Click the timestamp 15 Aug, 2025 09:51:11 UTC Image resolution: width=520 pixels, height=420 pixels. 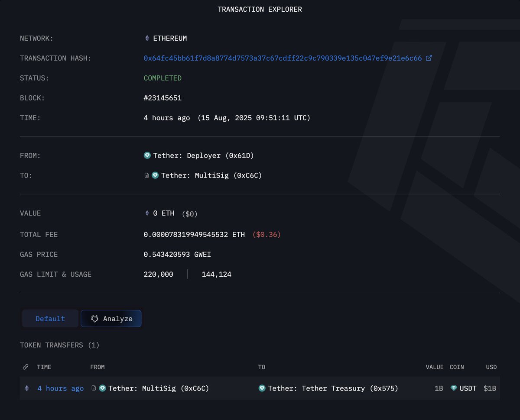(254, 118)
